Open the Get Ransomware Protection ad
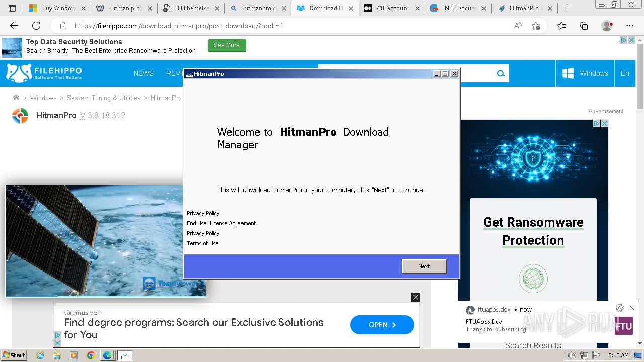 pyautogui.click(x=533, y=231)
